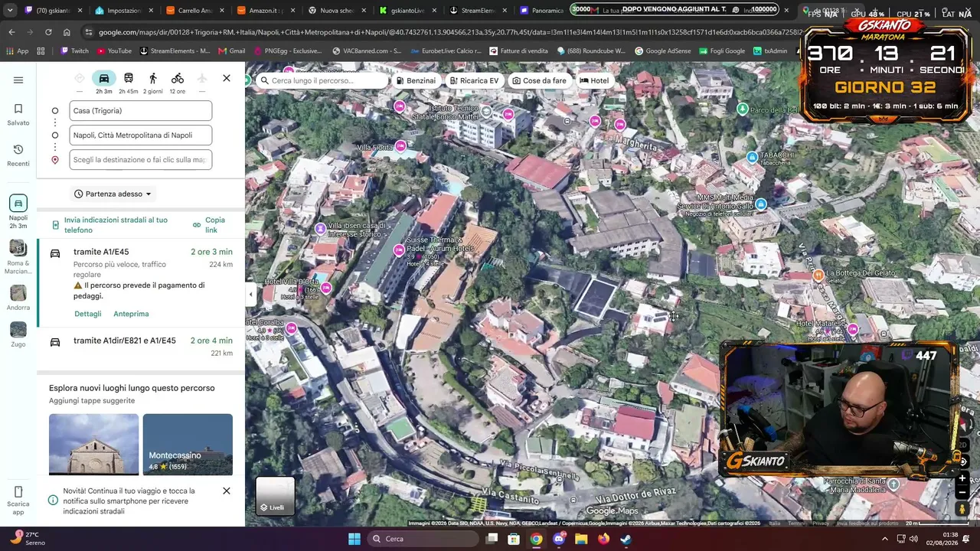Open the Andorra recent shortcut

click(18, 298)
